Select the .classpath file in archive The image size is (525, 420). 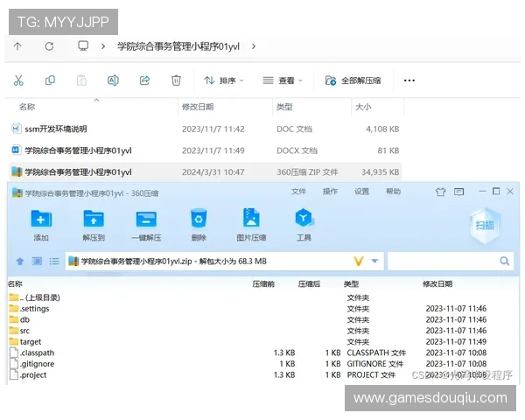click(31, 353)
